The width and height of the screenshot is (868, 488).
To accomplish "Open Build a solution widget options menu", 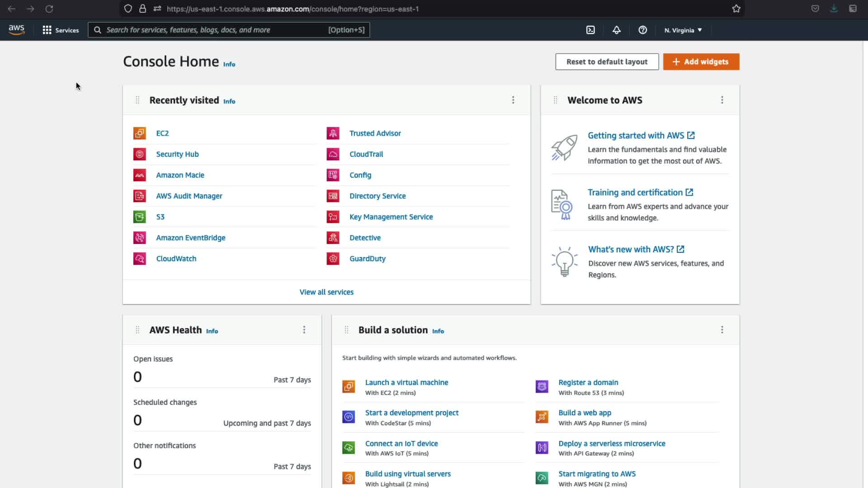I will click(x=722, y=330).
